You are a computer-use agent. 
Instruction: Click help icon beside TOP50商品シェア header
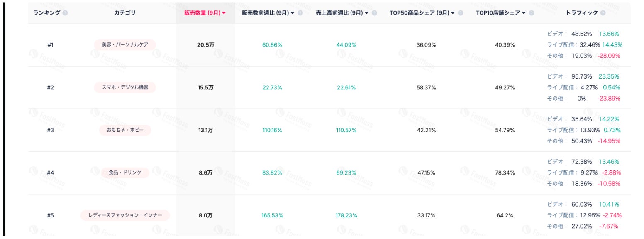point(460,13)
